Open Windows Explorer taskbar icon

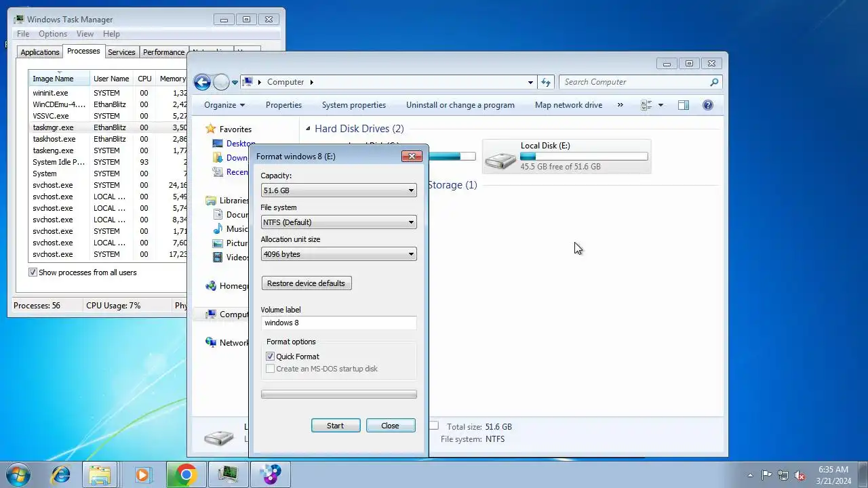[100, 474]
